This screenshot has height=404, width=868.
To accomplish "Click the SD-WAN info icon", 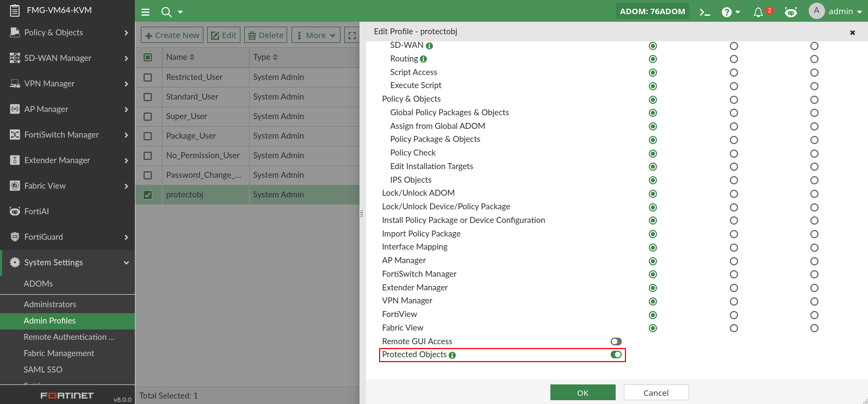I will point(429,46).
